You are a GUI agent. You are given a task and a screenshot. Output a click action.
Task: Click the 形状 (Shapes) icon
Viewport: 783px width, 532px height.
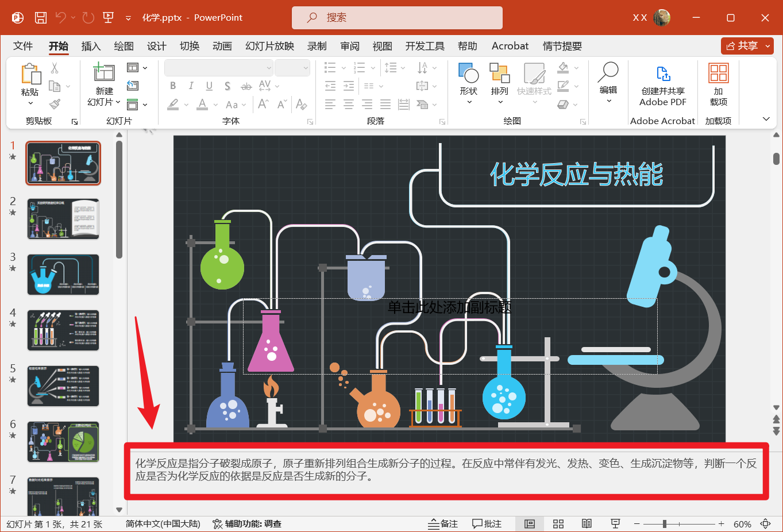click(x=468, y=78)
